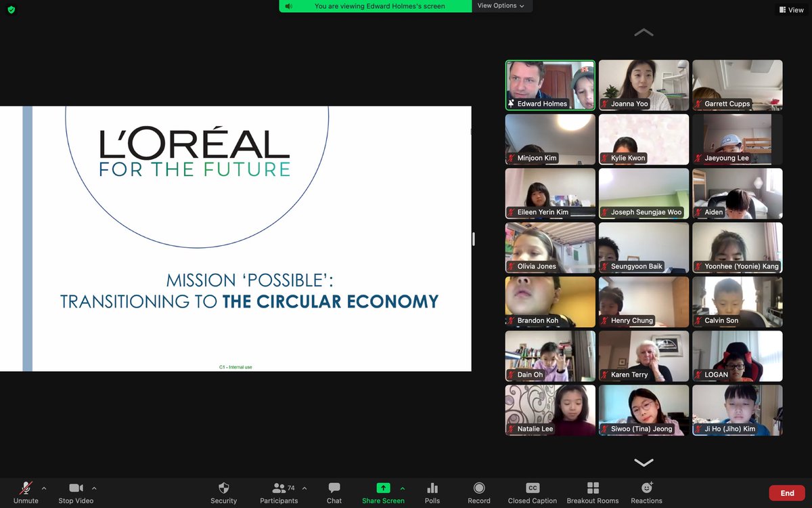
Task: Change layout with the View button
Action: click(791, 9)
